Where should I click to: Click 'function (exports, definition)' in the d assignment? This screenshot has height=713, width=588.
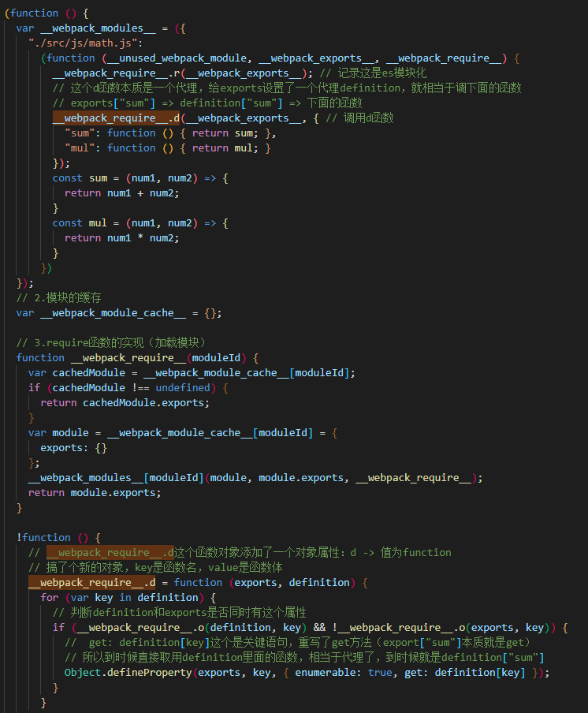point(265,583)
